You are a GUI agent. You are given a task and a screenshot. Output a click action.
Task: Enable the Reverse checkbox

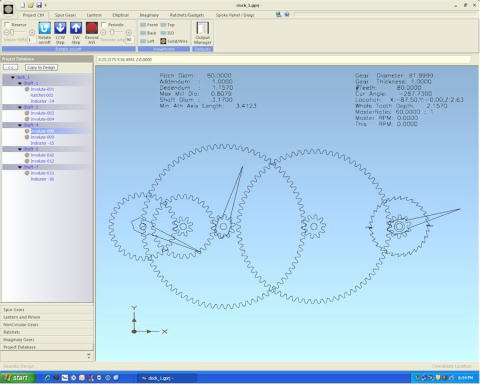click(7, 25)
